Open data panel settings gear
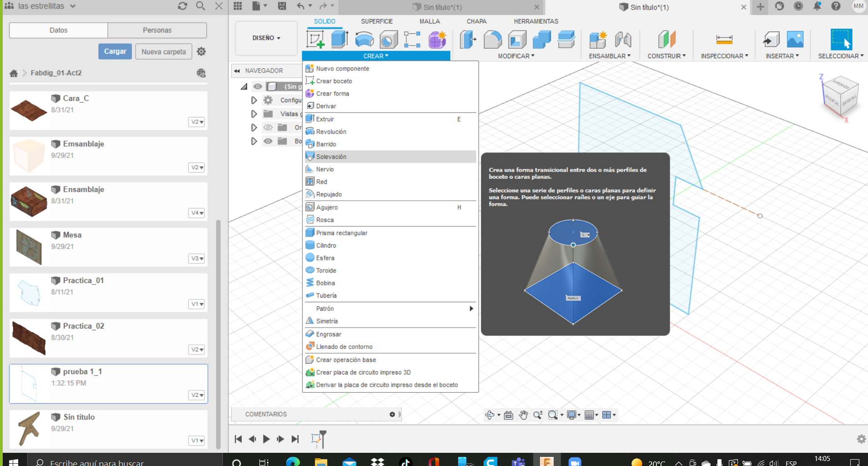The image size is (868, 466). [201, 51]
